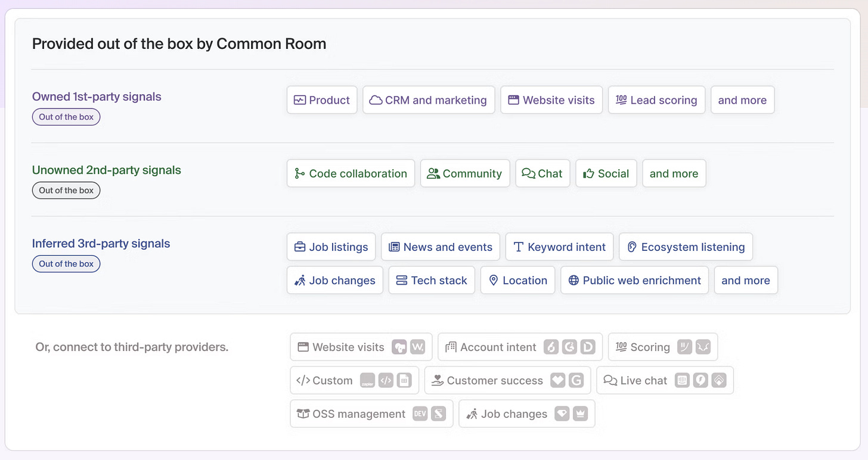Click the Keyword intent chip
Viewport: 868px width, 460px height.
[559, 247]
